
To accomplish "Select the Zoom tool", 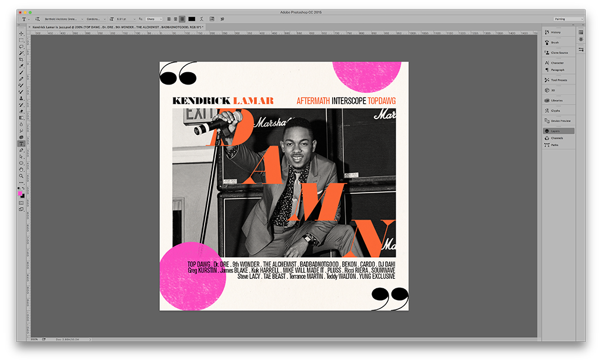I will (x=22, y=176).
